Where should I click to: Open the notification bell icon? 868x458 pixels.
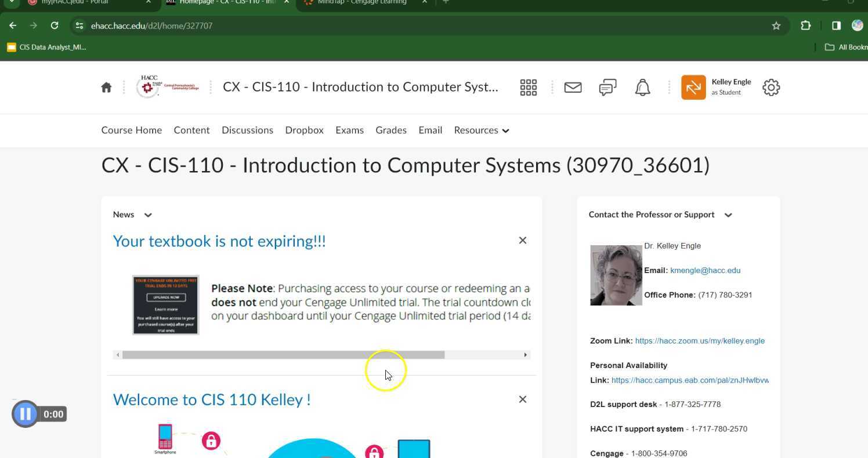coord(642,87)
